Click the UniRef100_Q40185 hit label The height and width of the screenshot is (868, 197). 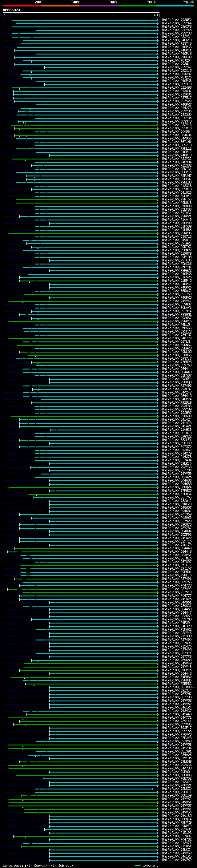point(176,815)
